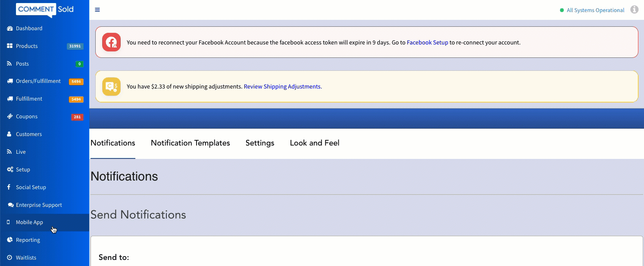Follow the Facebook Setup link
The height and width of the screenshot is (266, 644).
pyautogui.click(x=427, y=43)
